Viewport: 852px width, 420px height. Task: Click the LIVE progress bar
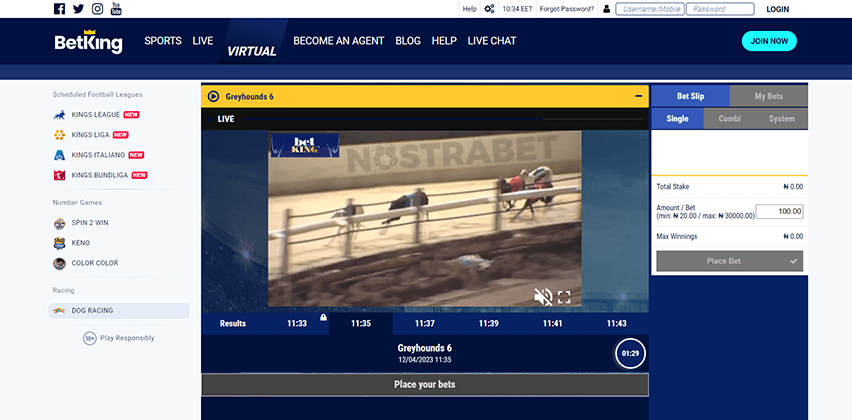point(443,118)
